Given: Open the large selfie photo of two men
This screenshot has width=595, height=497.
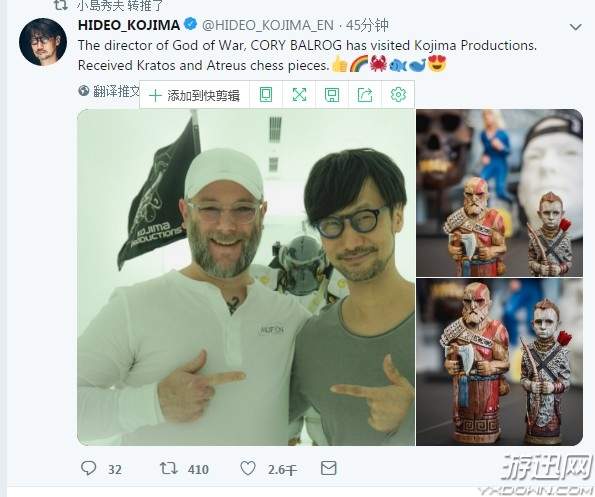Looking at the screenshot, I should click(246, 277).
